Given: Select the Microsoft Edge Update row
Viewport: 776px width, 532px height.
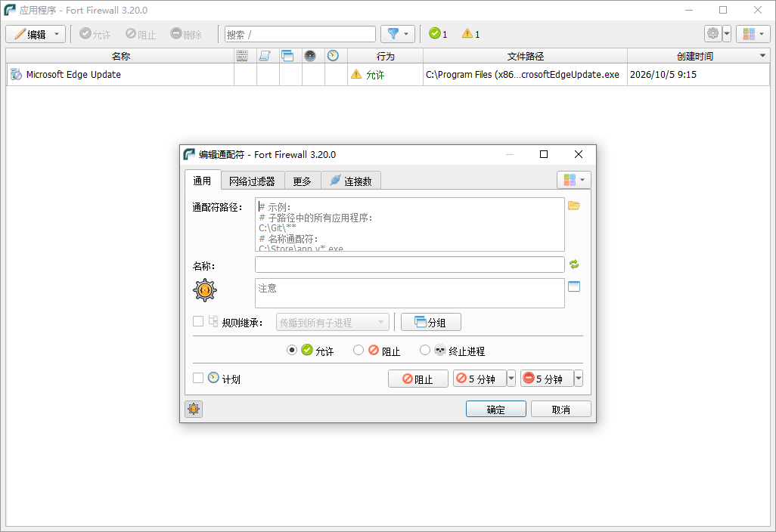Looking at the screenshot, I should tap(388, 75).
